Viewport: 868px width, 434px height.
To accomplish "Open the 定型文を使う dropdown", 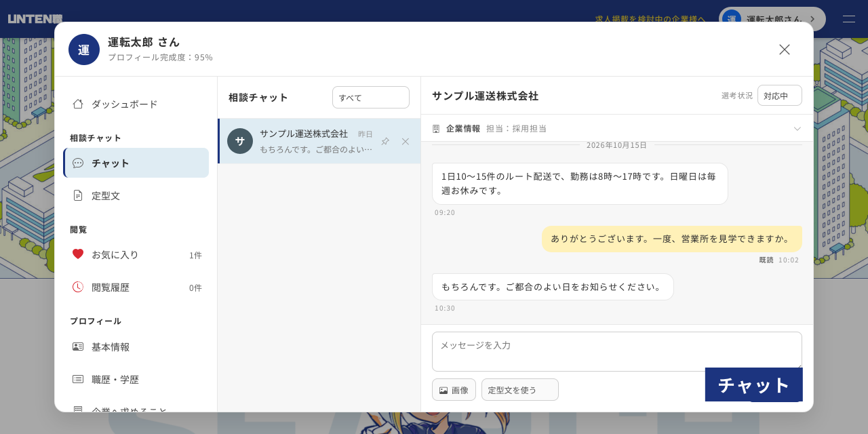I will [x=520, y=390].
